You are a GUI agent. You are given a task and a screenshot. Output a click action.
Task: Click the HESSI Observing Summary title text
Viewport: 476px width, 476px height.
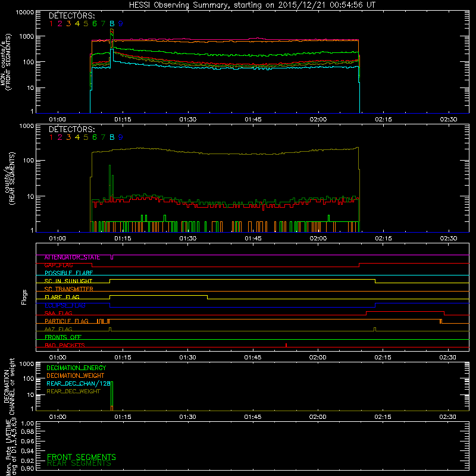coord(252,5)
